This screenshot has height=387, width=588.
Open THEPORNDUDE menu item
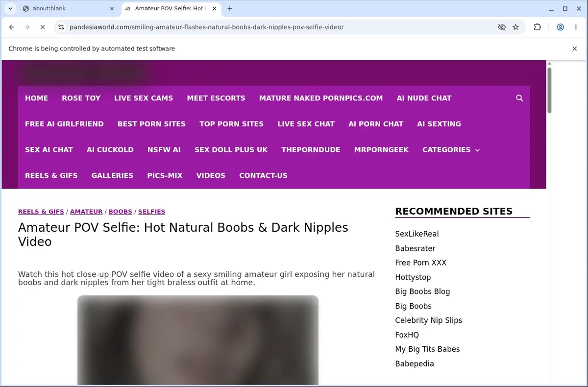pos(311,150)
